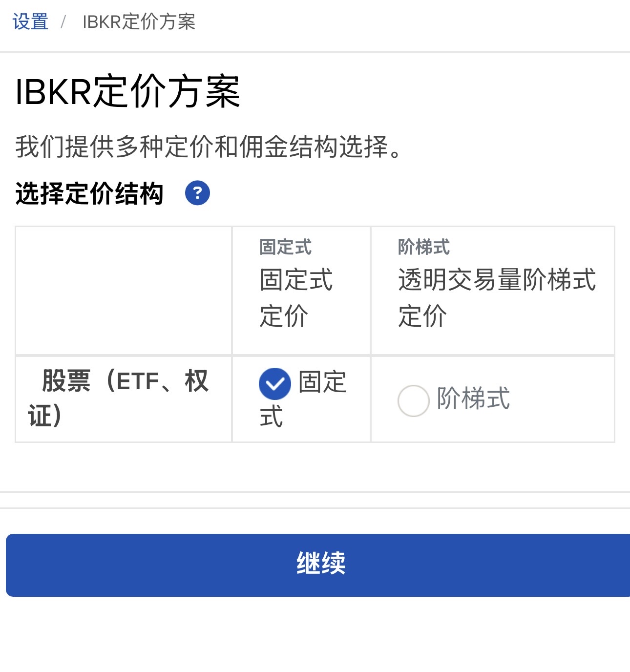Click the 选择定价结构 section title
Image resolution: width=630 pixels, height=672 pixels.
89,193
